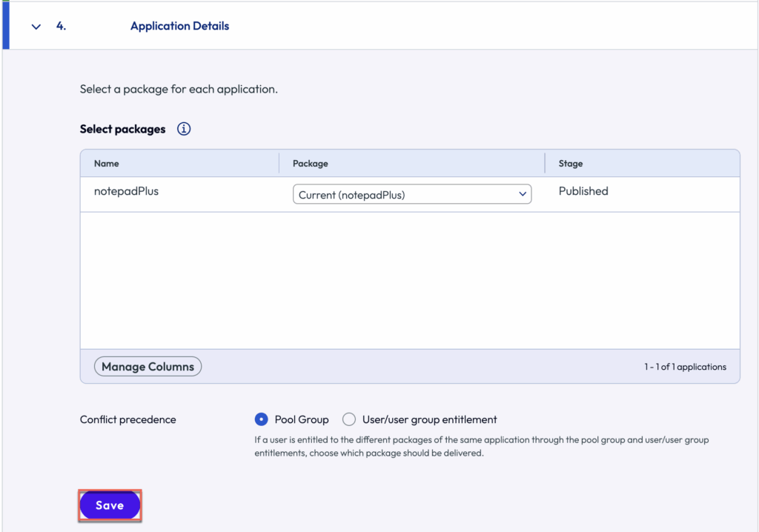Click the Conflict precedence label

click(127, 419)
